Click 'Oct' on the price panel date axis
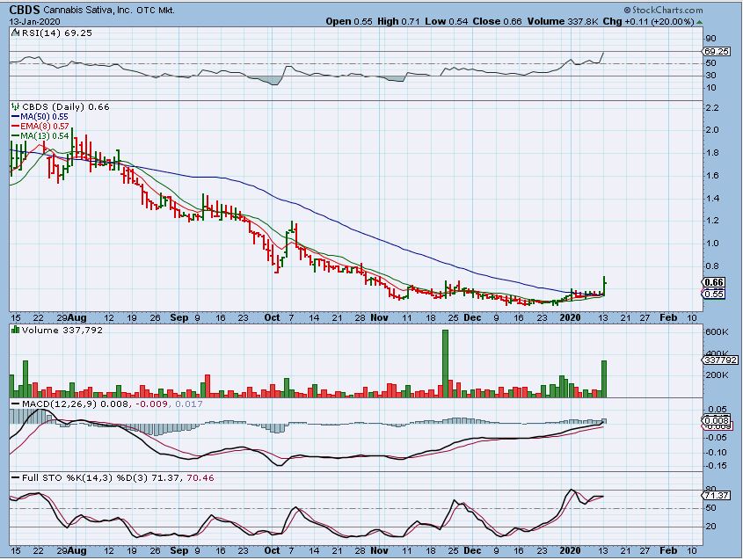This screenshot has width=743, height=560. [x=272, y=317]
